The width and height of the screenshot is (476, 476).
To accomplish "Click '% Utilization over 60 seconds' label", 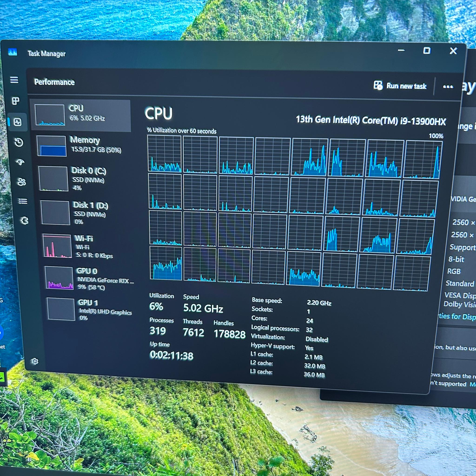I will 182,131.
